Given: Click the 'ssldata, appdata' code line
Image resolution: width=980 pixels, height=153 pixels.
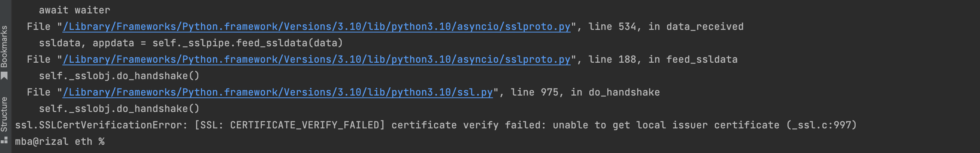Looking at the screenshot, I should pos(190,43).
